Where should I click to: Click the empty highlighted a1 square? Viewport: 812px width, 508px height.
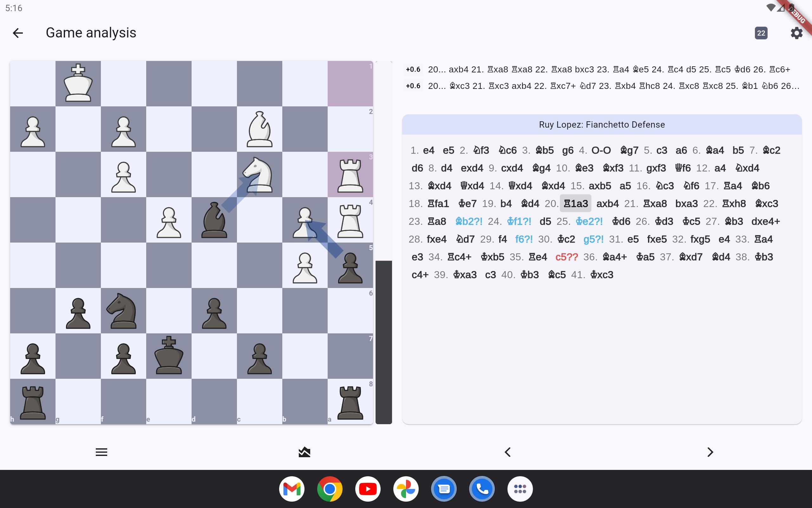coord(350,83)
